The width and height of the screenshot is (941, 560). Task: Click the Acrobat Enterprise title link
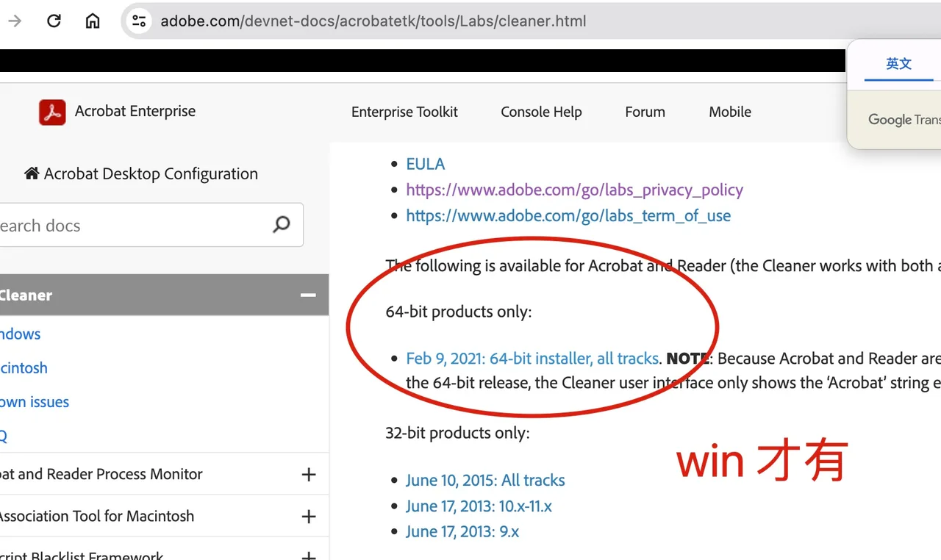coord(135,111)
